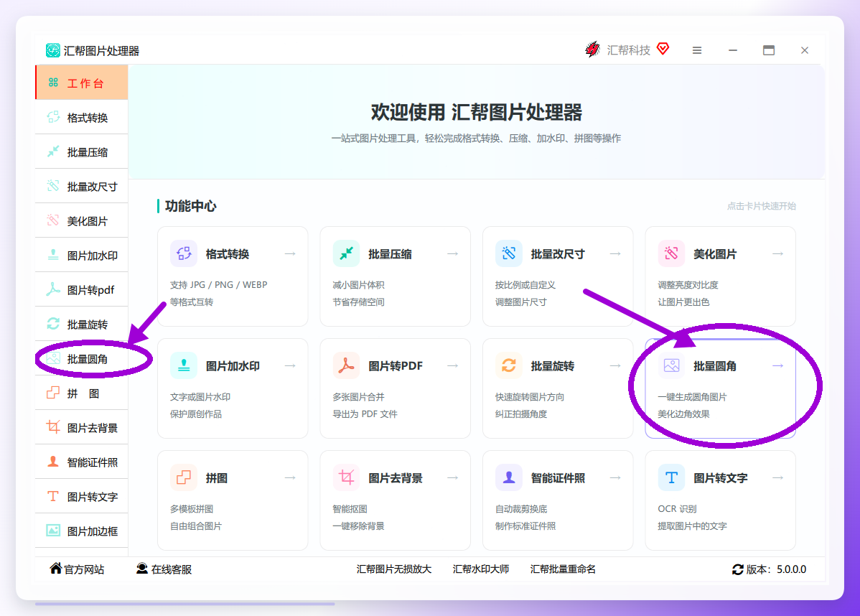Select 批量旋转 label in the sidebar
860x616 pixels.
point(87,325)
